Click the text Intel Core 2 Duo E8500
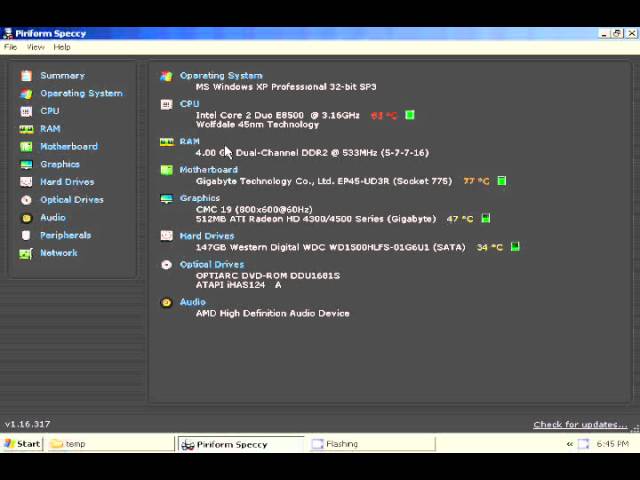This screenshot has width=640, height=480. (249, 116)
